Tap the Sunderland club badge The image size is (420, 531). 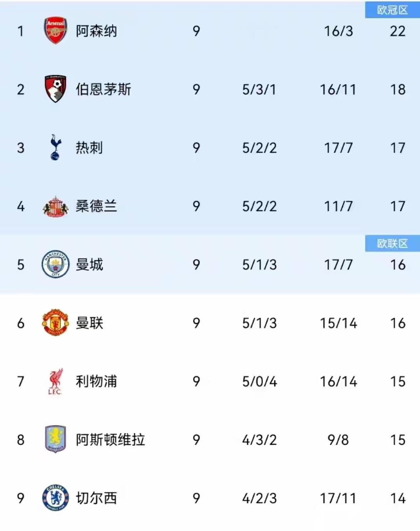(x=56, y=206)
